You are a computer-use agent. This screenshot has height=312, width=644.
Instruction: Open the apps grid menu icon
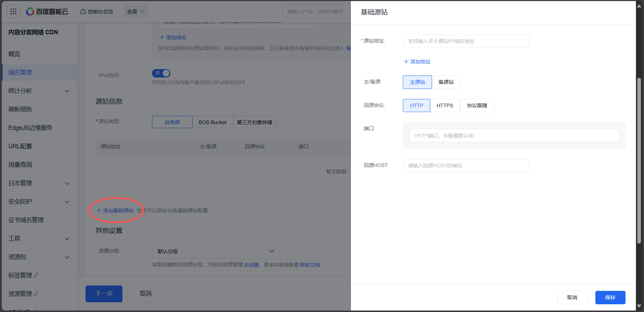(x=13, y=12)
